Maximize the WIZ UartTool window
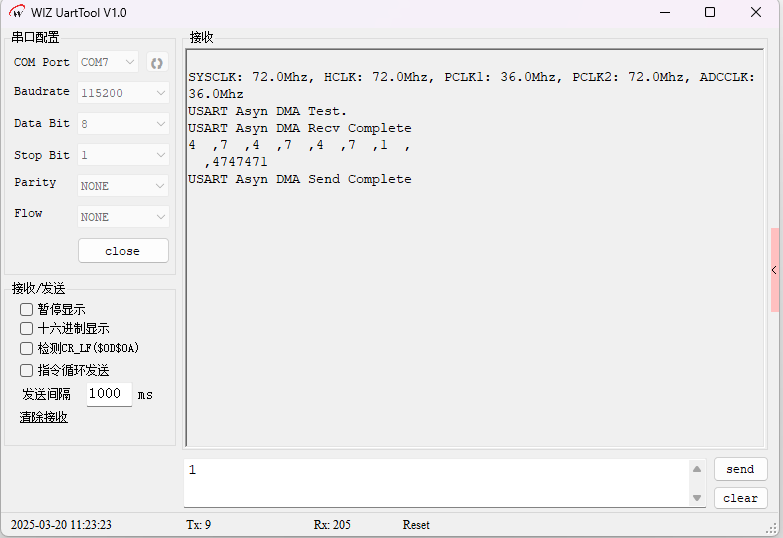 (x=710, y=12)
